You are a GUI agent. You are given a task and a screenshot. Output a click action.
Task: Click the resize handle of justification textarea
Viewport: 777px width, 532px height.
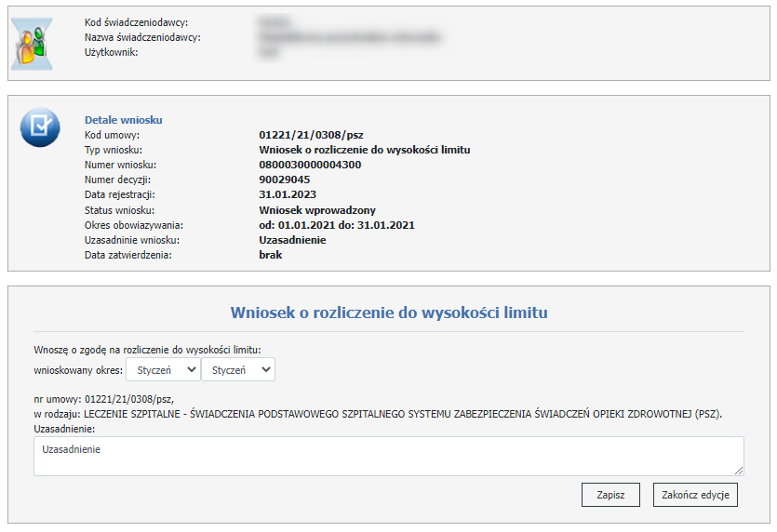739,471
